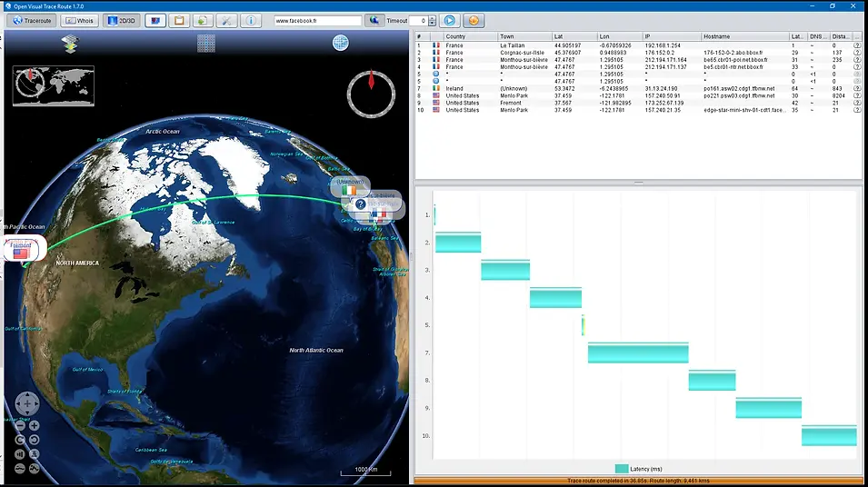Pan map down with the bottom arrow

pyautogui.click(x=27, y=412)
